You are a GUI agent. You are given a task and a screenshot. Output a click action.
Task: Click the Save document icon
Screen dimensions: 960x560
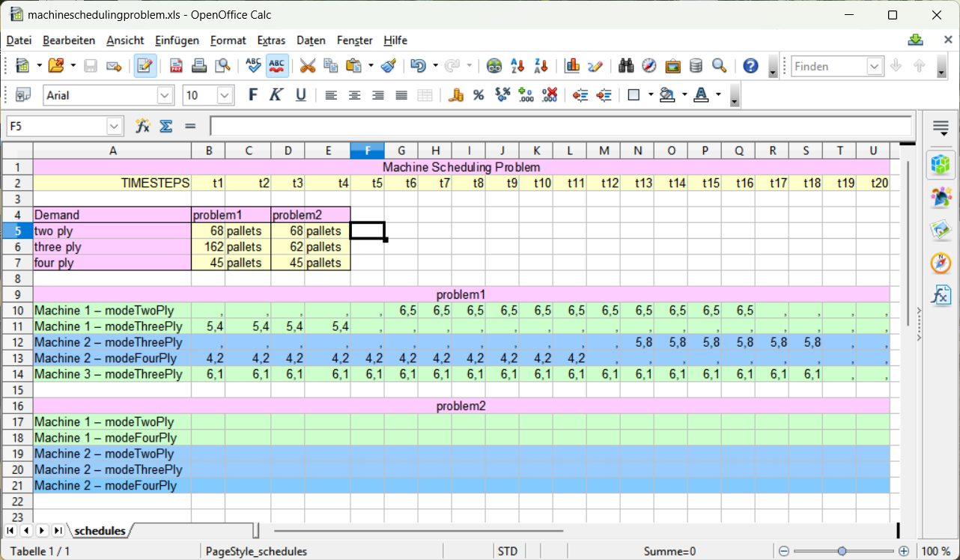pyautogui.click(x=91, y=66)
